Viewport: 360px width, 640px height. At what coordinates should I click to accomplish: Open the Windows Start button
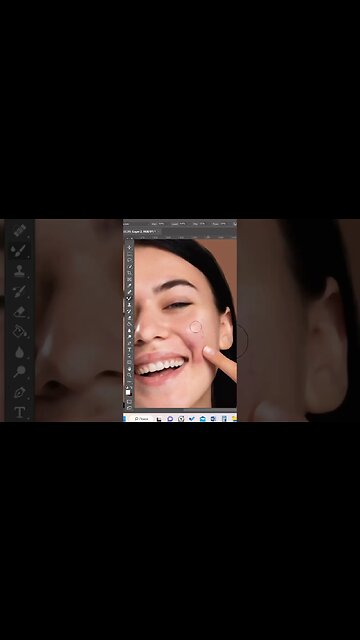(x=124, y=418)
